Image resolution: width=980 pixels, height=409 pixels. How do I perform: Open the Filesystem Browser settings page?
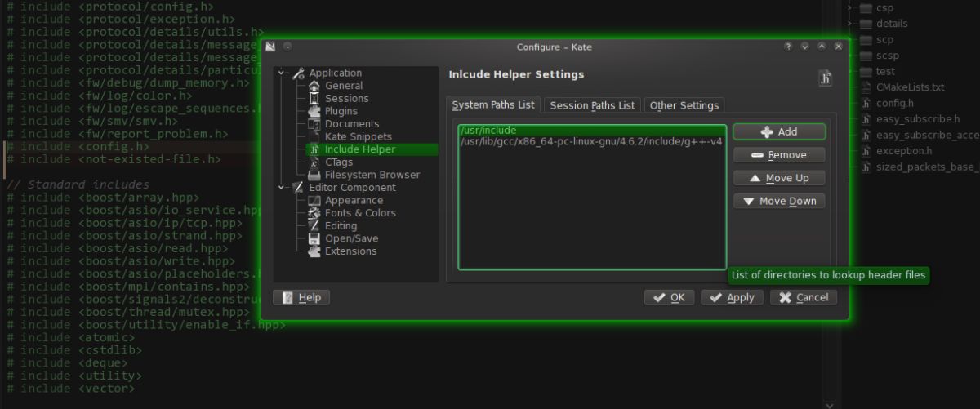372,175
